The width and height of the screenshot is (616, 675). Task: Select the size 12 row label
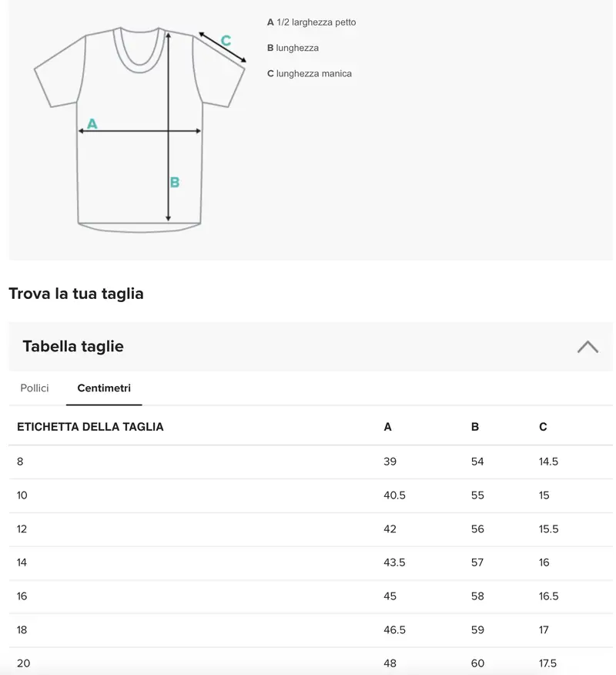(22, 529)
